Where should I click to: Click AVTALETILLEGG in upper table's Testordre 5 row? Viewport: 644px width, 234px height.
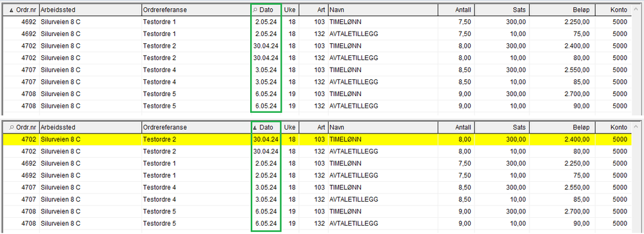[354, 106]
